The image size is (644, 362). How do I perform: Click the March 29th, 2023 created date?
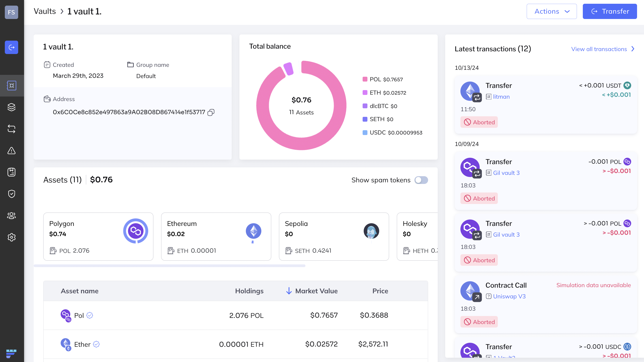coord(78,76)
